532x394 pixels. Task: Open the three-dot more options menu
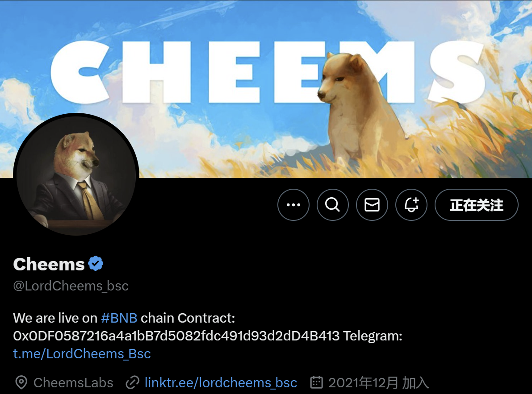[x=293, y=205]
